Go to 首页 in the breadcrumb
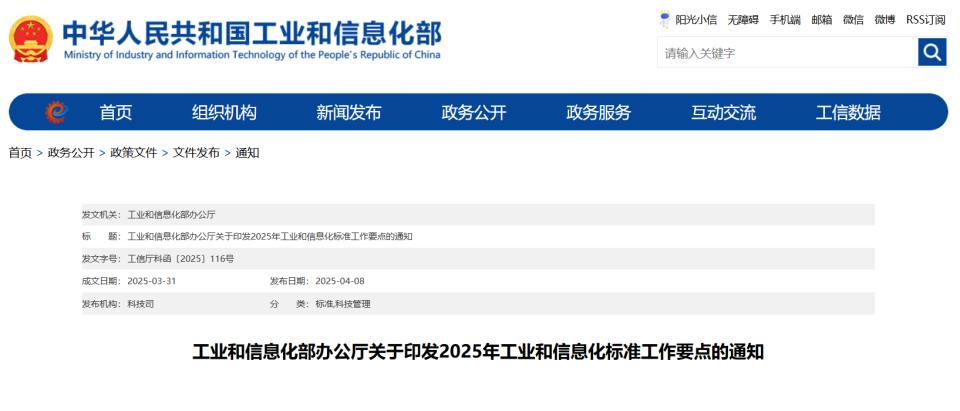Image resolution: width=960 pixels, height=411 pixels. [x=20, y=153]
